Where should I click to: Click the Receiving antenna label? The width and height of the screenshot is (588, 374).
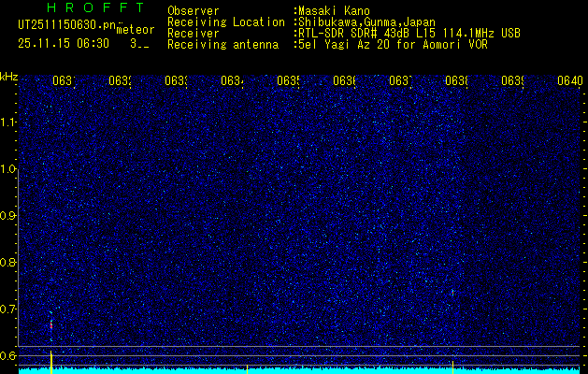click(x=222, y=45)
